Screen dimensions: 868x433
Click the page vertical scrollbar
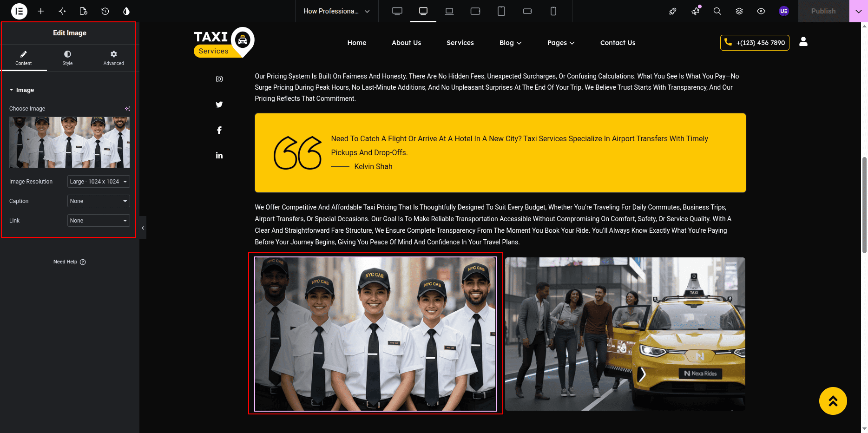point(864,204)
